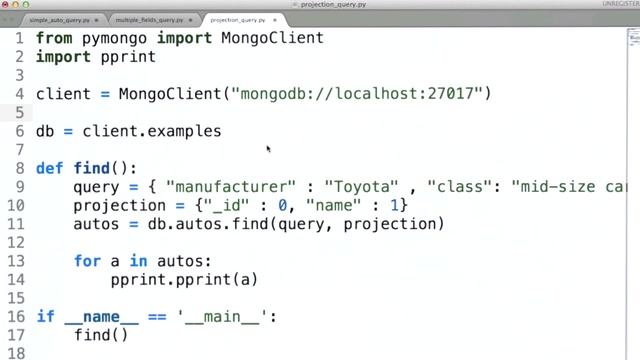Click line number 18 in the gutter

click(x=16, y=353)
